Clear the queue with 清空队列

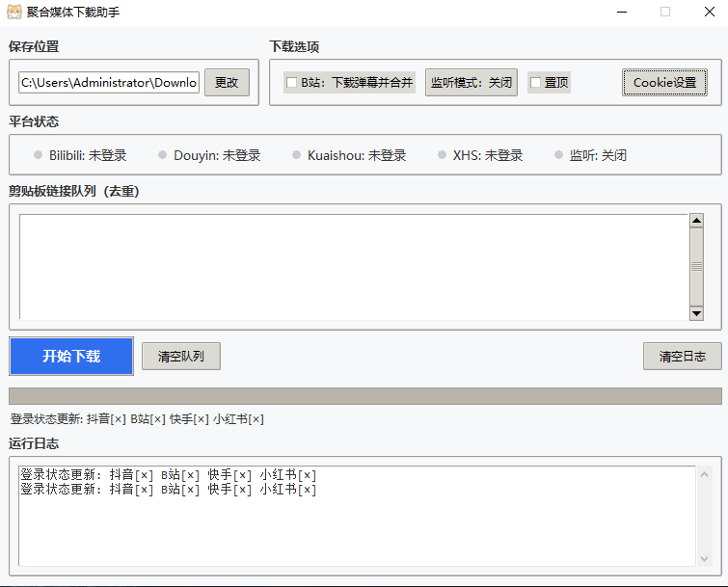pyautogui.click(x=181, y=357)
